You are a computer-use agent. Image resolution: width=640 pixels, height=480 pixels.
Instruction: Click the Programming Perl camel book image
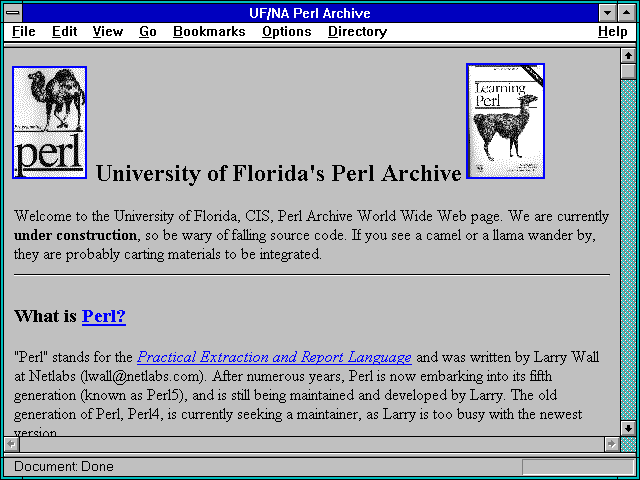(49, 122)
